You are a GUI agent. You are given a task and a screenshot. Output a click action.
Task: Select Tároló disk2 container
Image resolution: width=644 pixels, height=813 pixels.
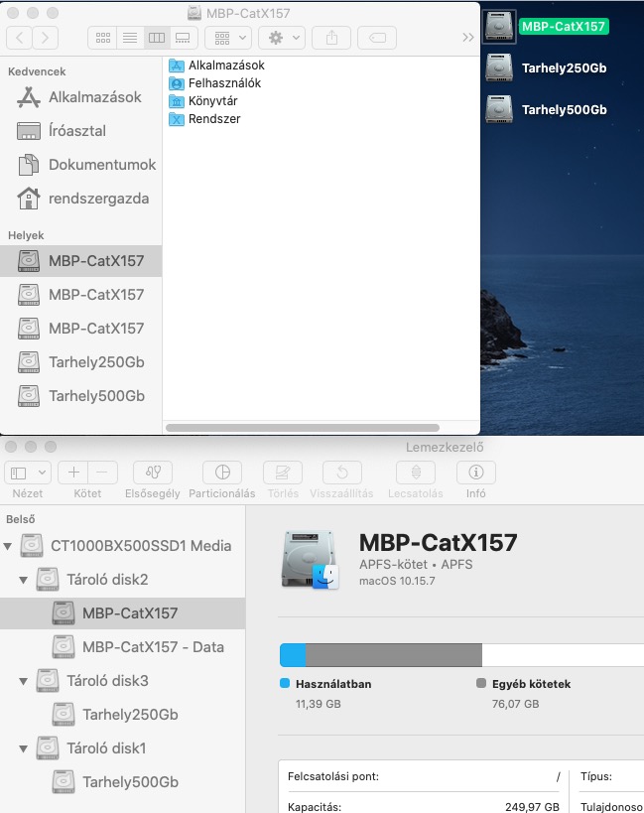click(x=122, y=579)
